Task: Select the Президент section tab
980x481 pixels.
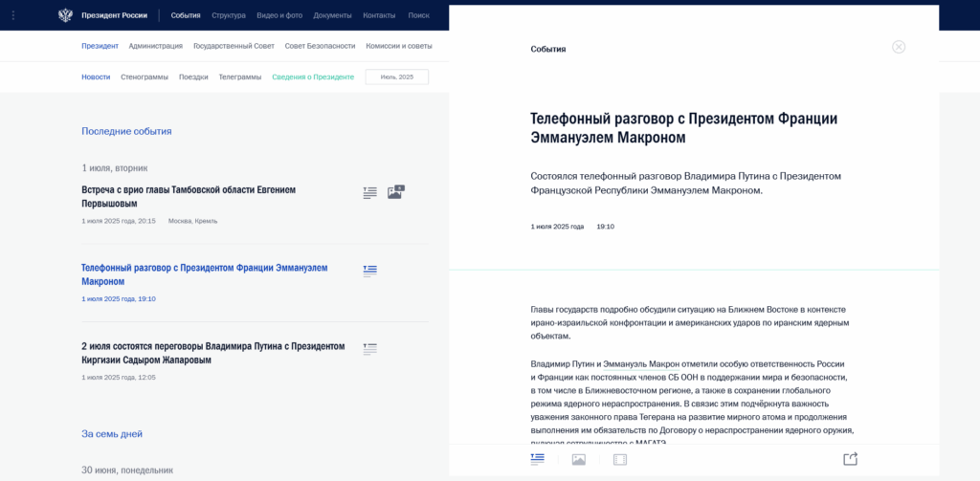Action: coord(100,46)
